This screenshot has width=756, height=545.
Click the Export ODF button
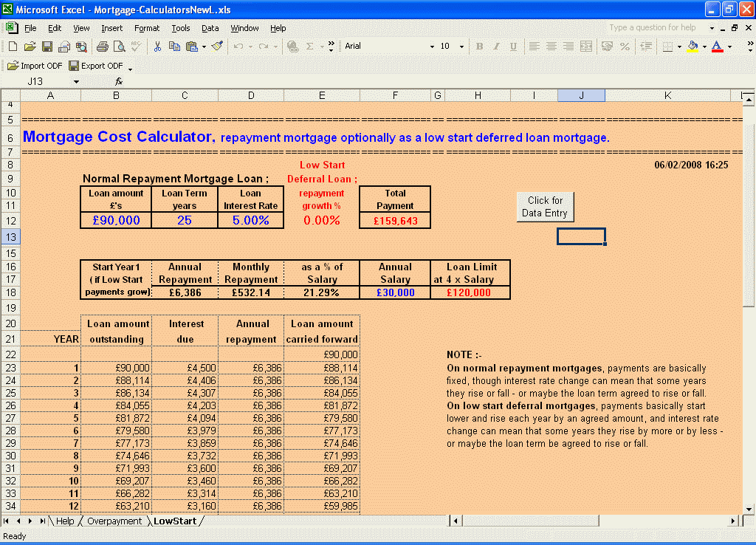(x=96, y=66)
